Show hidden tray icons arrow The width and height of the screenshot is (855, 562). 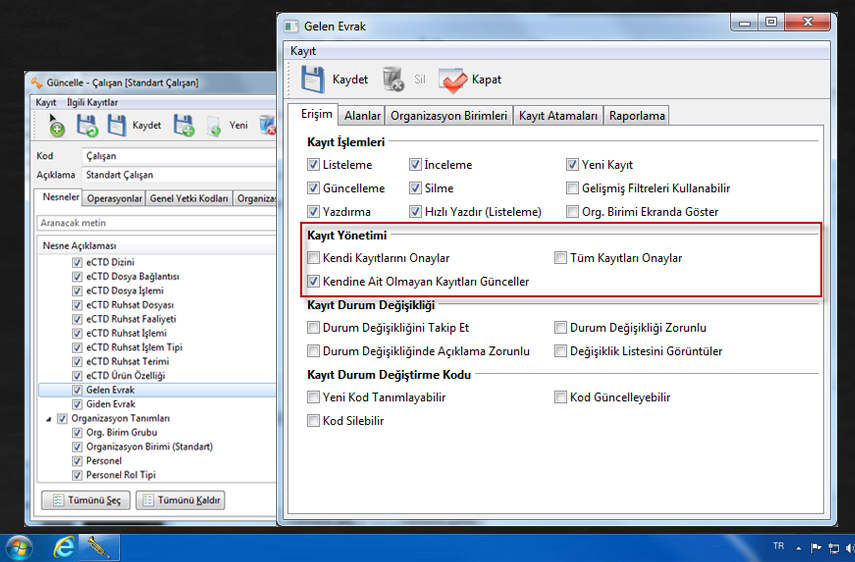tap(801, 547)
